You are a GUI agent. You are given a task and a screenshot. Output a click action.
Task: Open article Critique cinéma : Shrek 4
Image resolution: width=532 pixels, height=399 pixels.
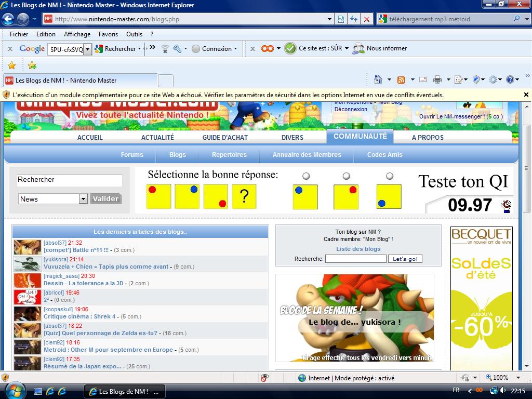(79, 316)
